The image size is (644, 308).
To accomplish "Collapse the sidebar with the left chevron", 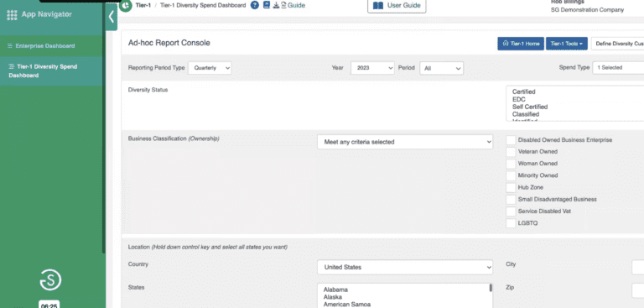I will [x=112, y=17].
